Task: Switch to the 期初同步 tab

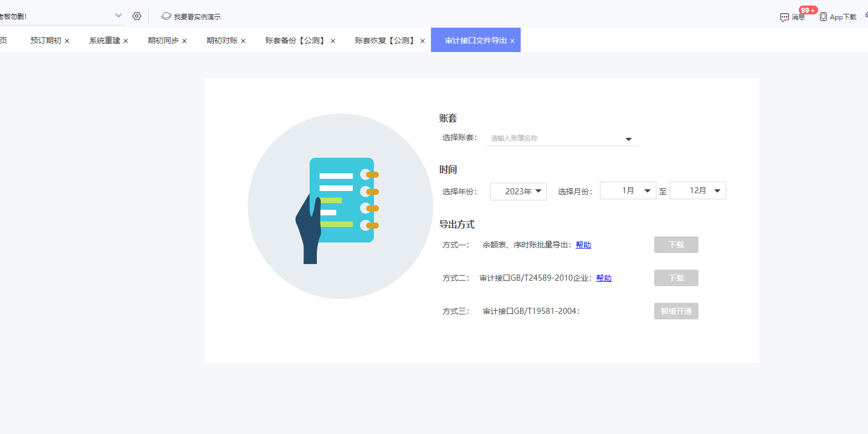Action: click(x=162, y=40)
